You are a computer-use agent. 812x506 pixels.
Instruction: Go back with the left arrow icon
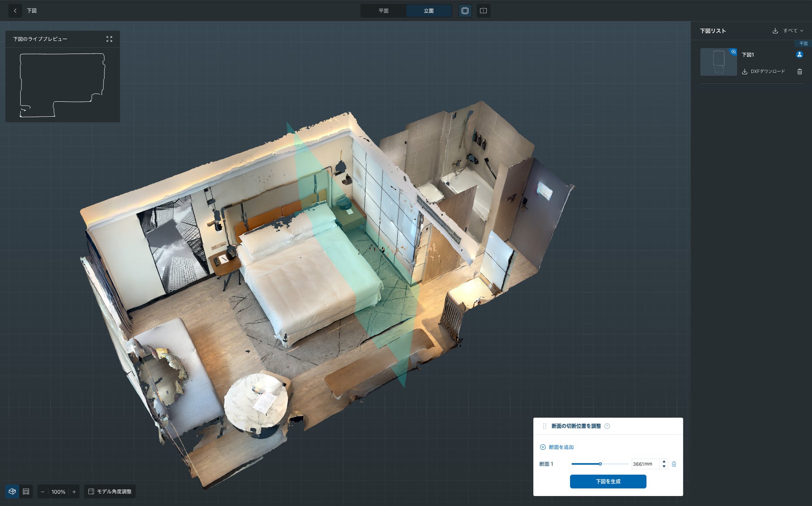pos(15,11)
